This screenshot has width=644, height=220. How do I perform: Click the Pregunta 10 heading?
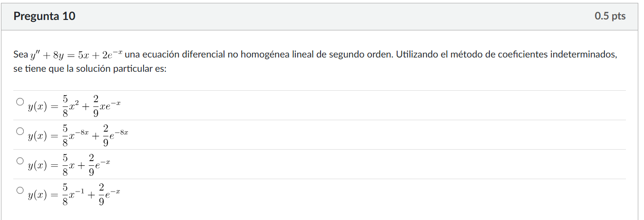tap(44, 16)
